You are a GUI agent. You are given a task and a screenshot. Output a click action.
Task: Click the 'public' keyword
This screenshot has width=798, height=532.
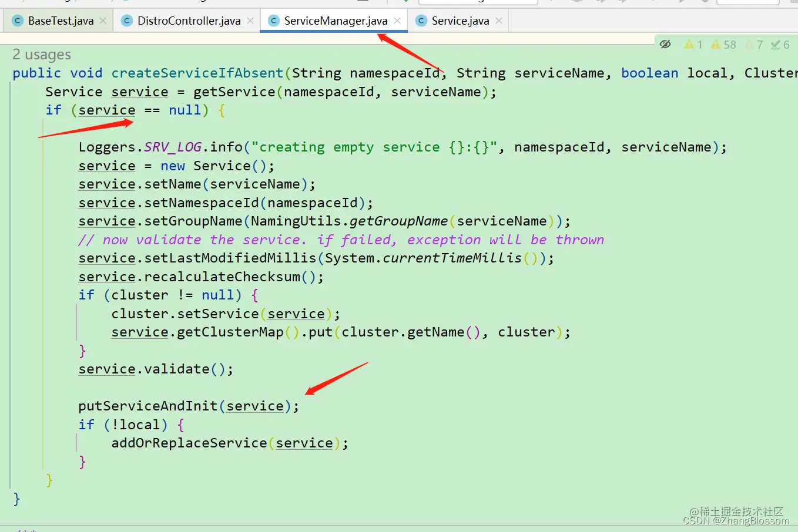coord(37,73)
